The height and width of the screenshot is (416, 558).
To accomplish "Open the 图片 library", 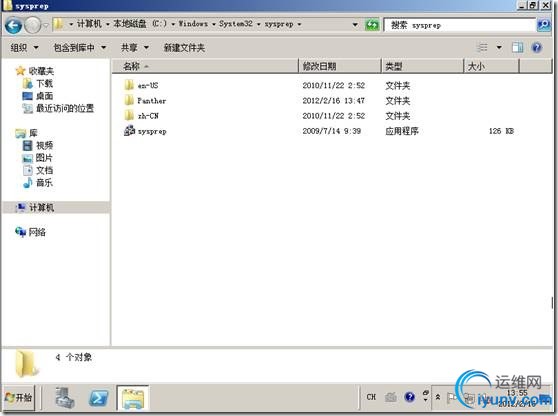I will [38, 158].
